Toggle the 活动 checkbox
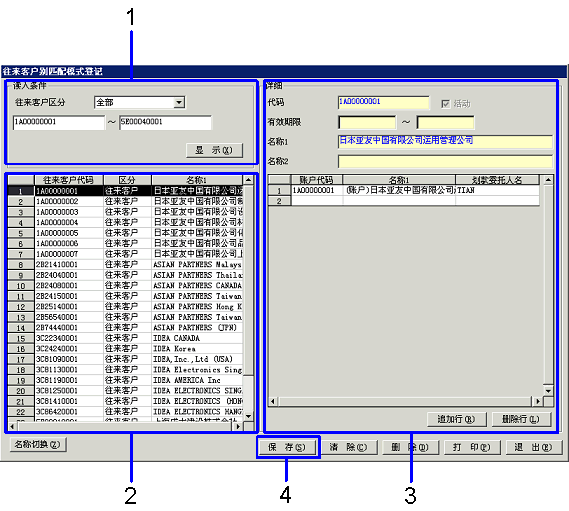 445,104
